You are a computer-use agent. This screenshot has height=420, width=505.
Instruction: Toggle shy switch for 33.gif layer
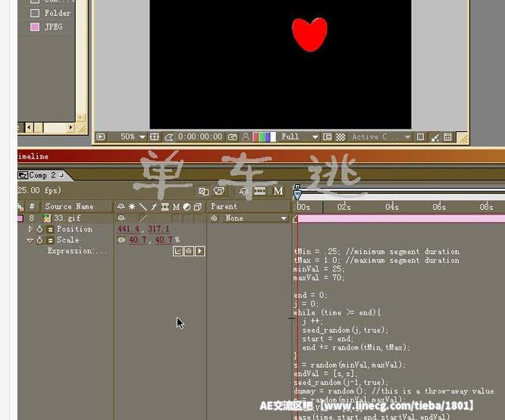click(121, 218)
